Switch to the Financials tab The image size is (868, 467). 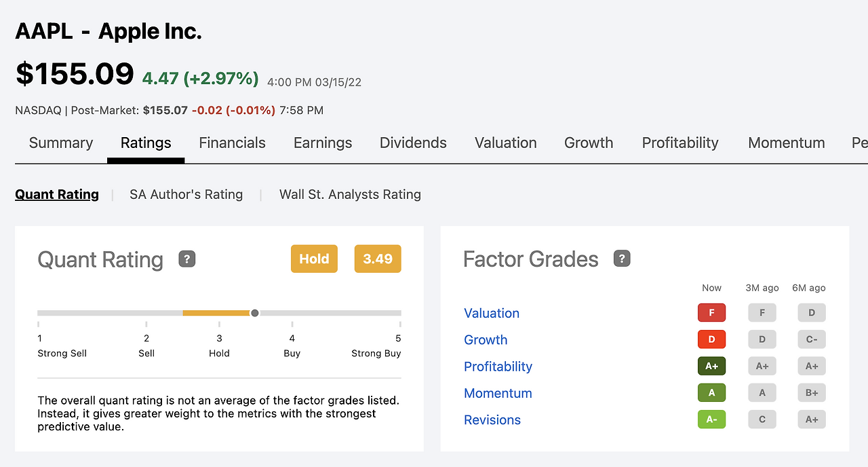(x=232, y=143)
